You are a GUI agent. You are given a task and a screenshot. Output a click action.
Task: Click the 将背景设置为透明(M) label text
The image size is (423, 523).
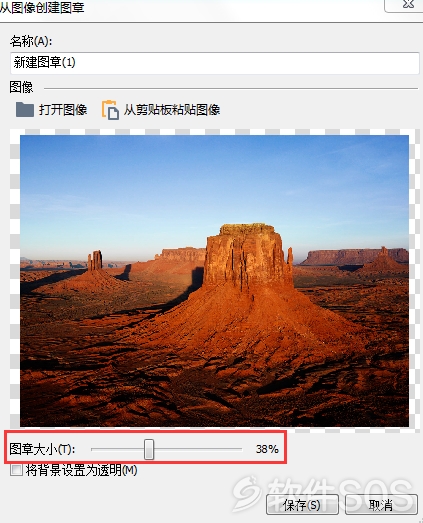pyautogui.click(x=81, y=470)
